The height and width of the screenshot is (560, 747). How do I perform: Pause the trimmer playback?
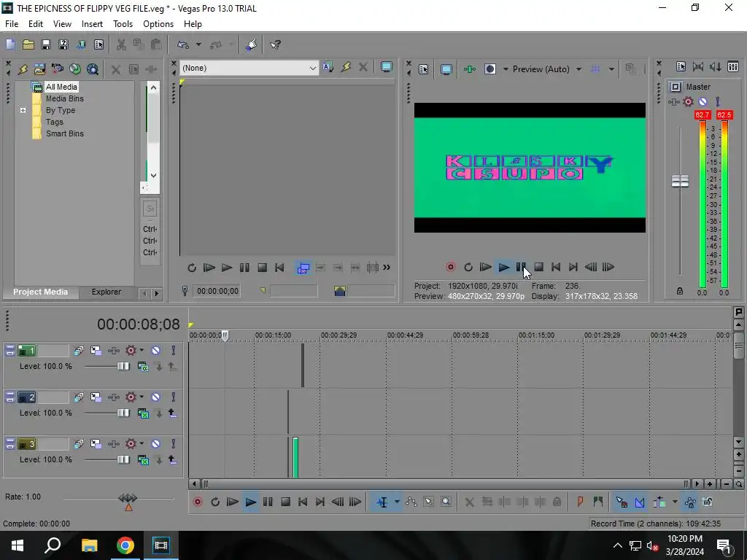(244, 268)
